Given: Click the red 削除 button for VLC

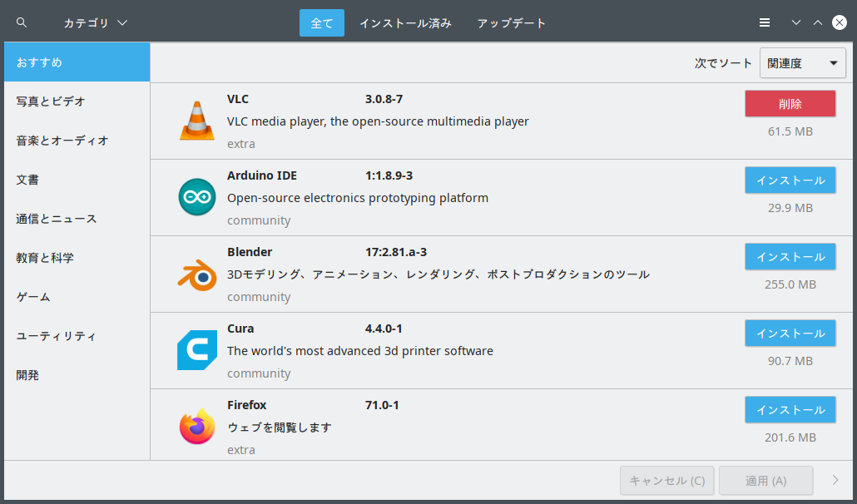Looking at the screenshot, I should [x=790, y=104].
